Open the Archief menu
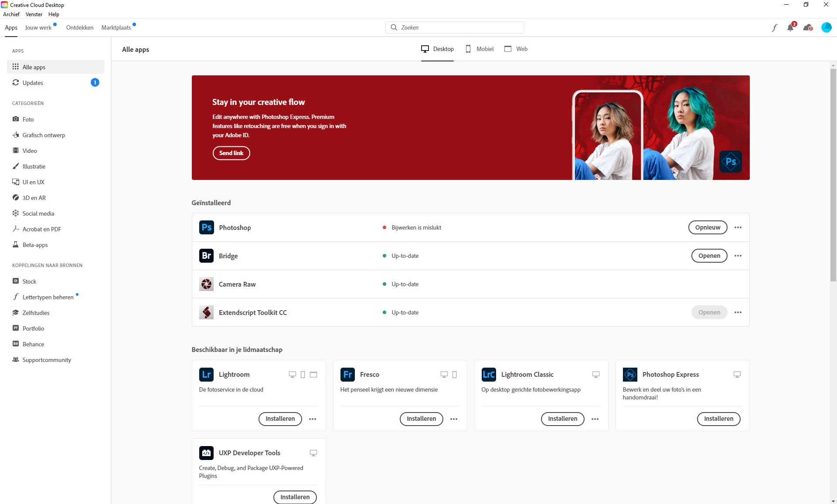Screen dimensions: 837x504 point(11,14)
